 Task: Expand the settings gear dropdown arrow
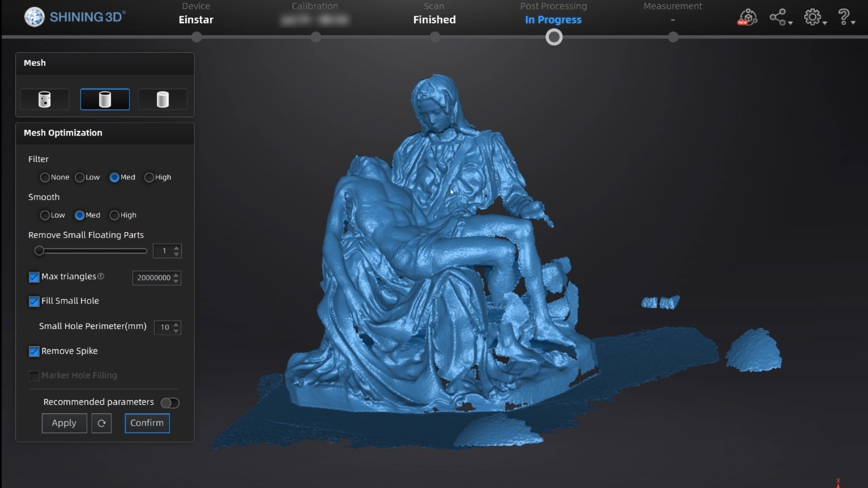tap(825, 23)
